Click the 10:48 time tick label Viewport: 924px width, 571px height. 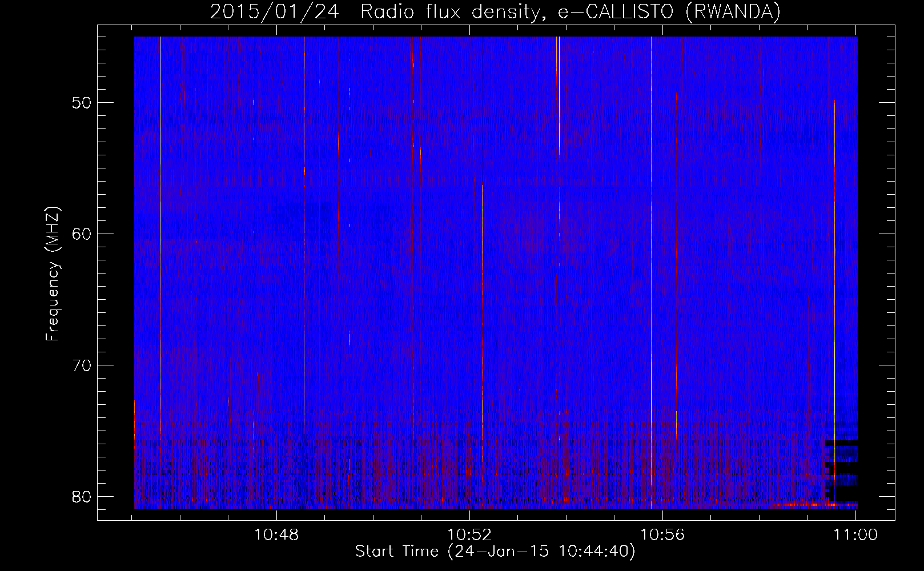coord(276,535)
